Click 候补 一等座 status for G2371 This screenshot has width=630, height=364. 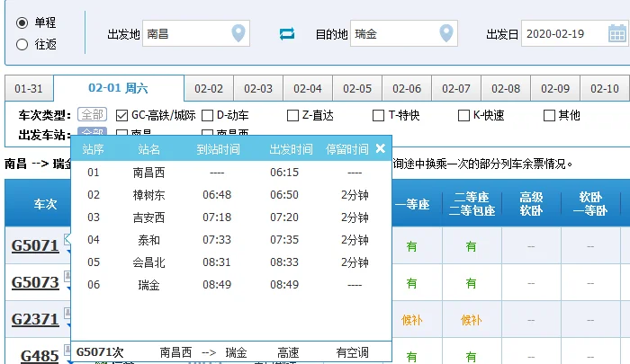click(x=412, y=320)
